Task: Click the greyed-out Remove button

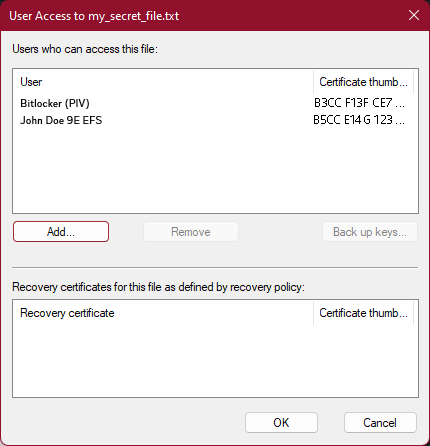Action: click(x=191, y=232)
